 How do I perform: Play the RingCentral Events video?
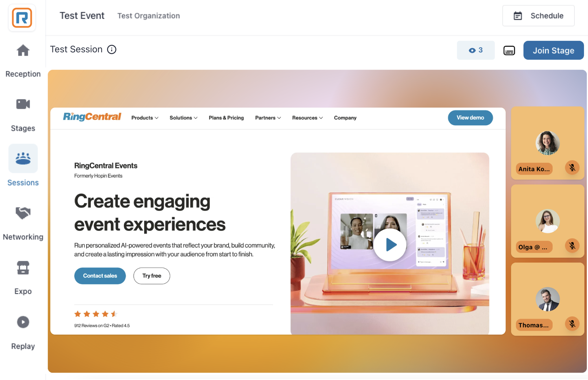(390, 245)
